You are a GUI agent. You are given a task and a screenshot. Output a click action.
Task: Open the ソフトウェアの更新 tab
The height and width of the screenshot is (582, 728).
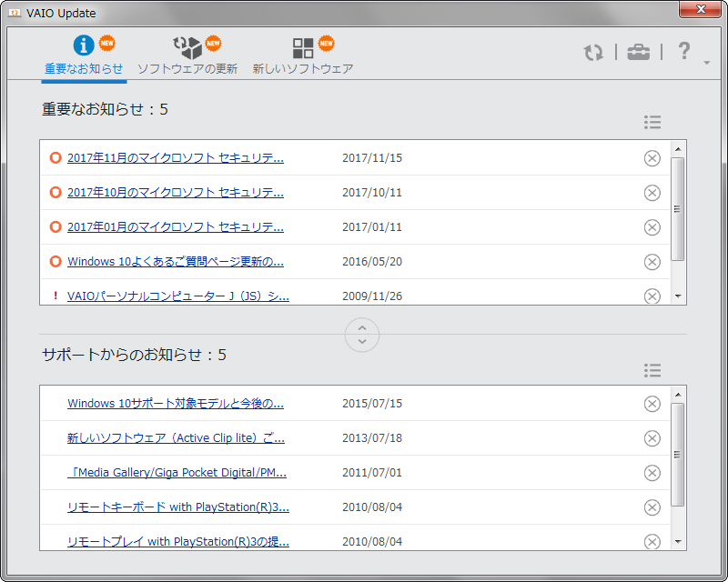(x=187, y=55)
